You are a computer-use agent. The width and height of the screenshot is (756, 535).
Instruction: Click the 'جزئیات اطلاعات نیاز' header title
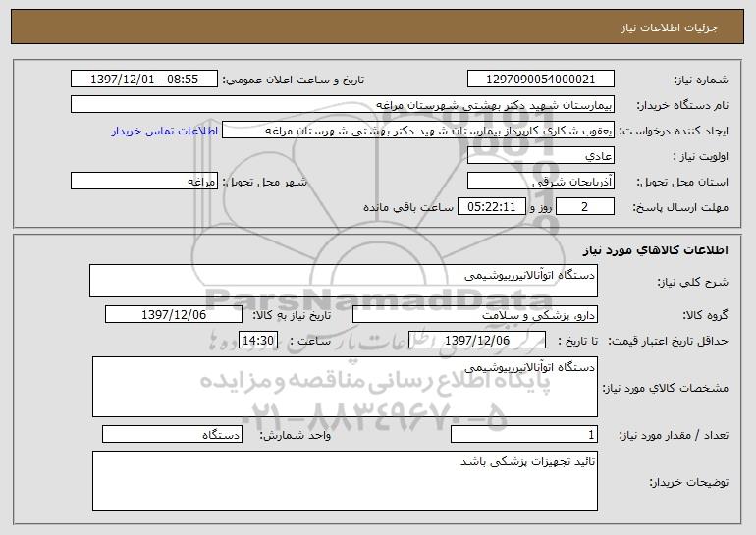(x=669, y=27)
